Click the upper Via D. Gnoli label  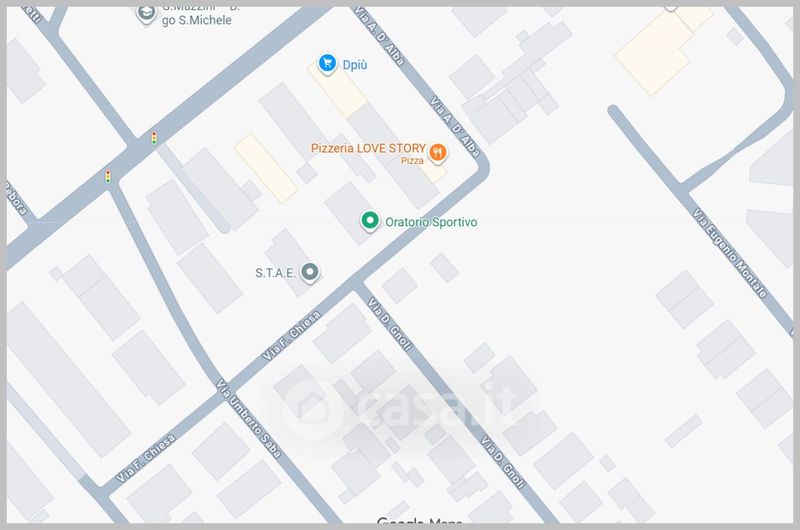[x=390, y=324]
